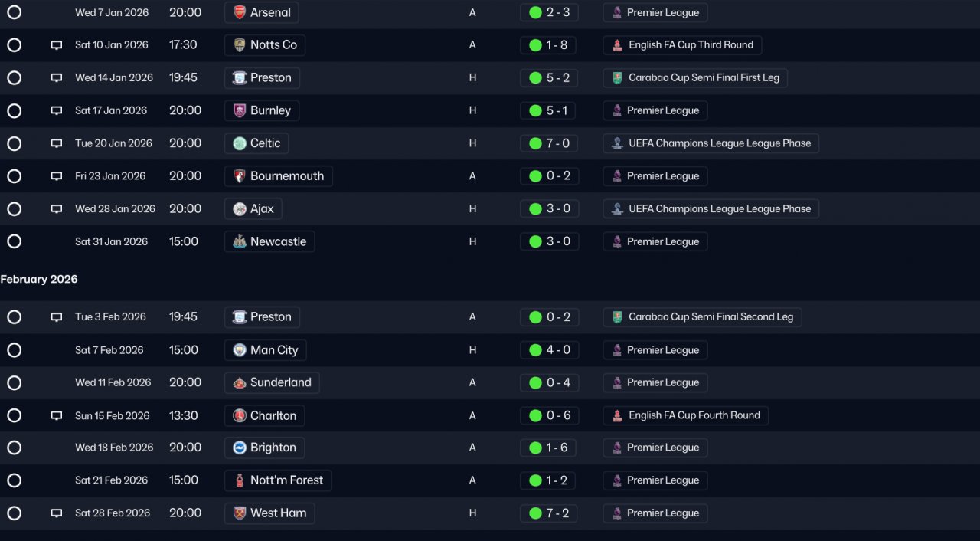Click the TV icon on the Celtic fixture row

(x=57, y=143)
